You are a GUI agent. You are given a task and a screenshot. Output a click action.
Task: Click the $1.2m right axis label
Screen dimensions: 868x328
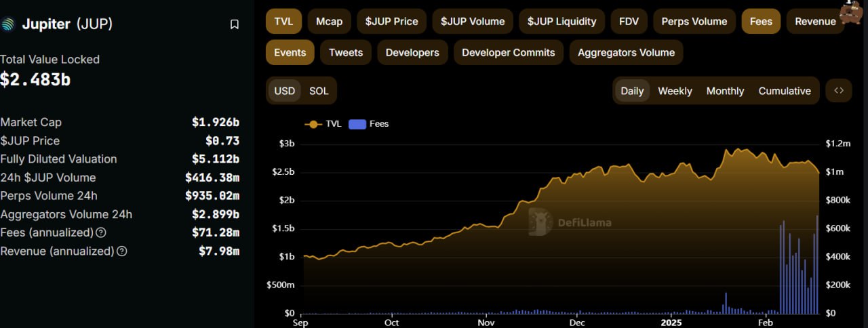click(837, 144)
